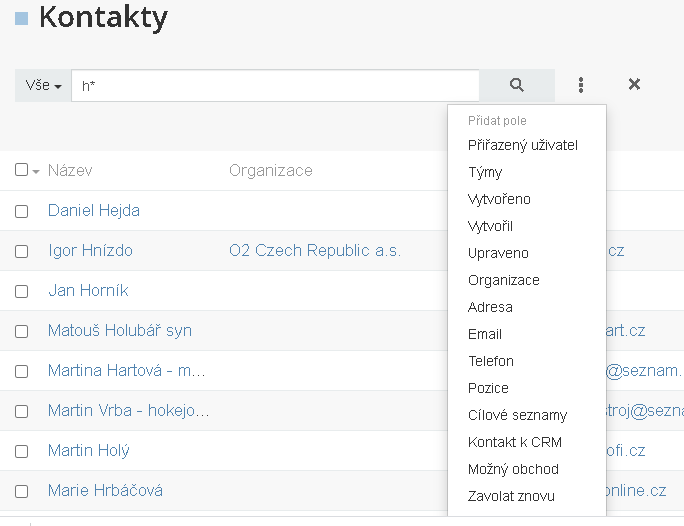Add the Týmy field filter
Image resolution: width=684 pixels, height=526 pixels.
(485, 172)
